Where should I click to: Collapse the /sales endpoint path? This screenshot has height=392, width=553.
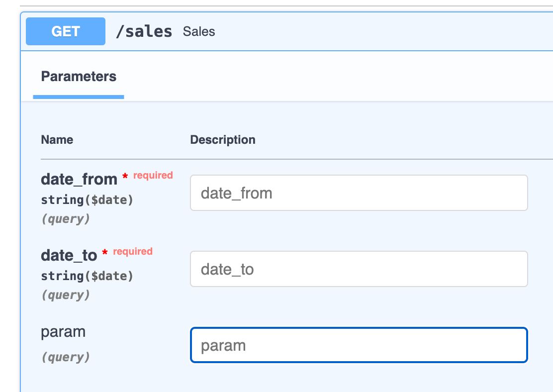point(144,31)
